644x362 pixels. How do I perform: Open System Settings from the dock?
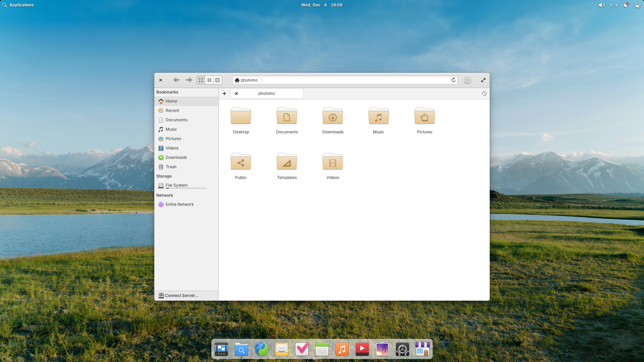click(x=402, y=349)
